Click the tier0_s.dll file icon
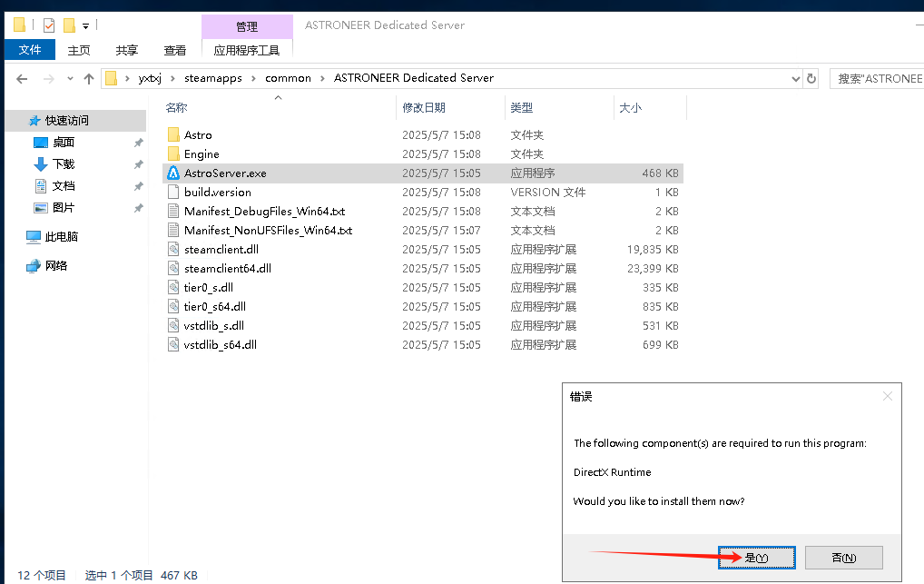 [x=173, y=287]
